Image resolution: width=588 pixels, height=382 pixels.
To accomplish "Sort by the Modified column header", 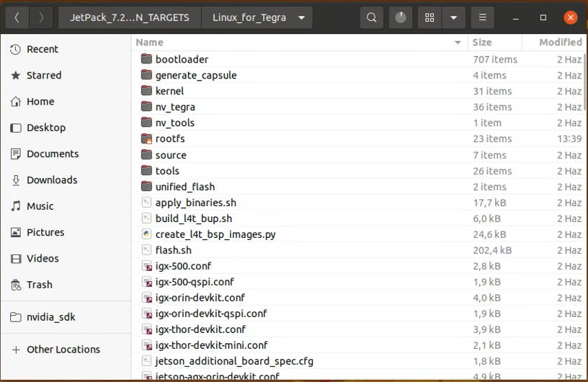I will tap(553, 43).
